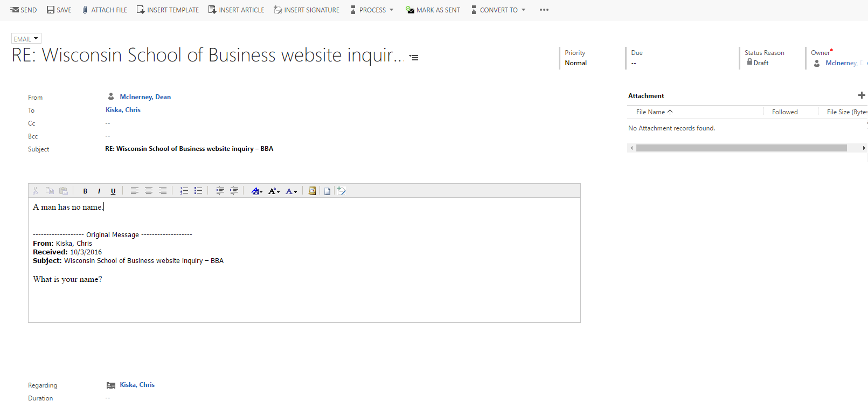
Task: Open the font color picker
Action: click(291, 191)
